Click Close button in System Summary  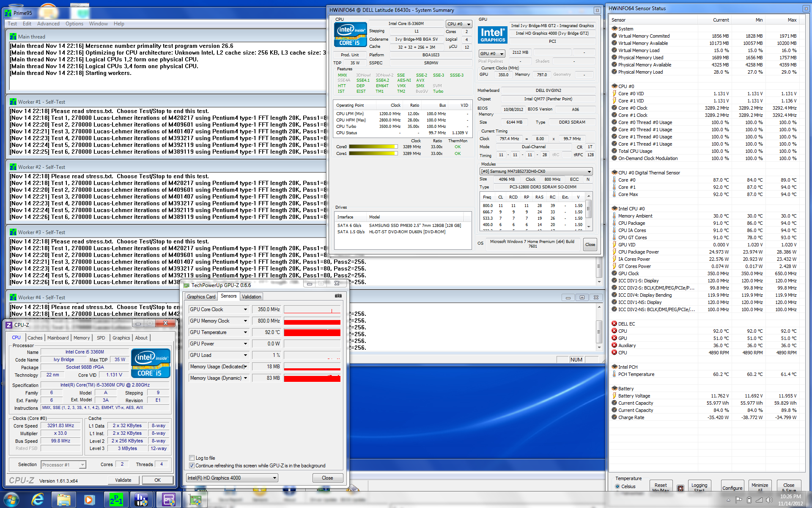tap(590, 244)
